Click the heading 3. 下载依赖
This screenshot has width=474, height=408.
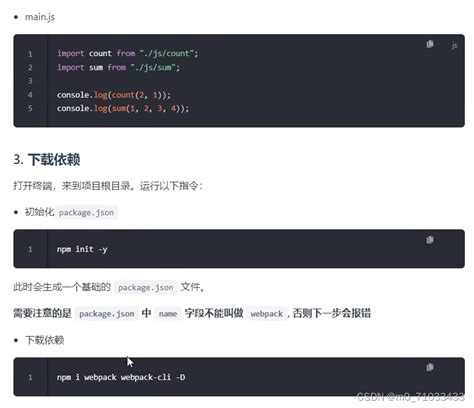47,159
